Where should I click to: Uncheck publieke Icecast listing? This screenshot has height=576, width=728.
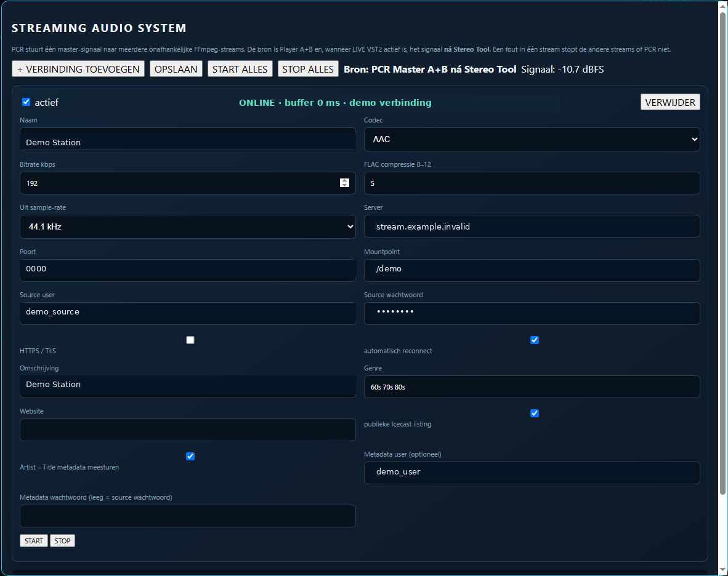tap(535, 413)
